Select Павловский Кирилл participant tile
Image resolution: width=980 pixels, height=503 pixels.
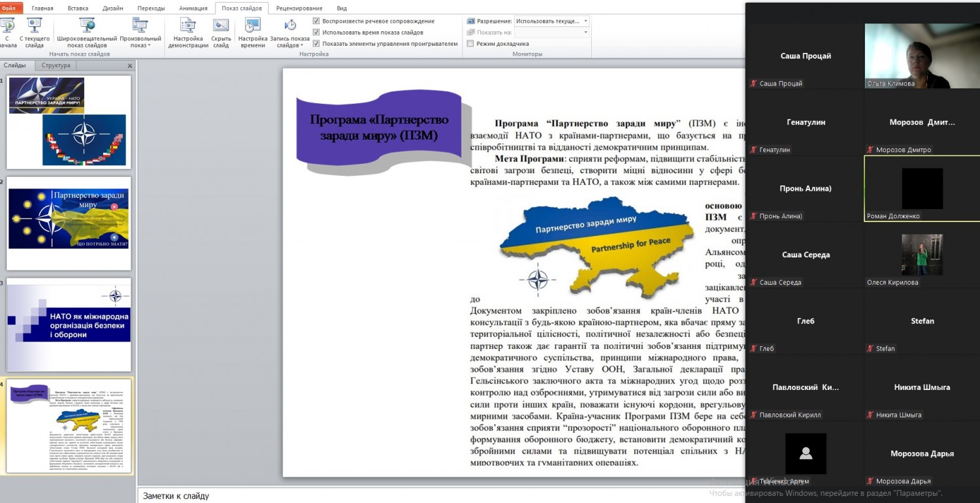pyautogui.click(x=806, y=387)
